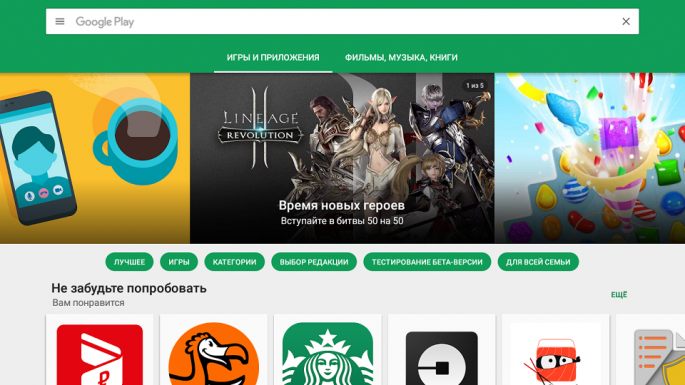Open the hamburger menu in search bar
The image size is (685, 385).
click(x=60, y=21)
